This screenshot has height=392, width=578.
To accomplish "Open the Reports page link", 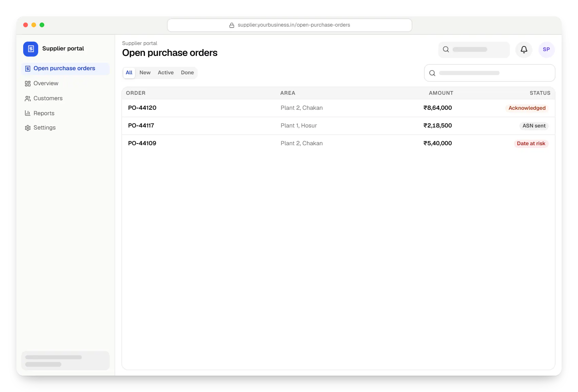I will pos(65,113).
